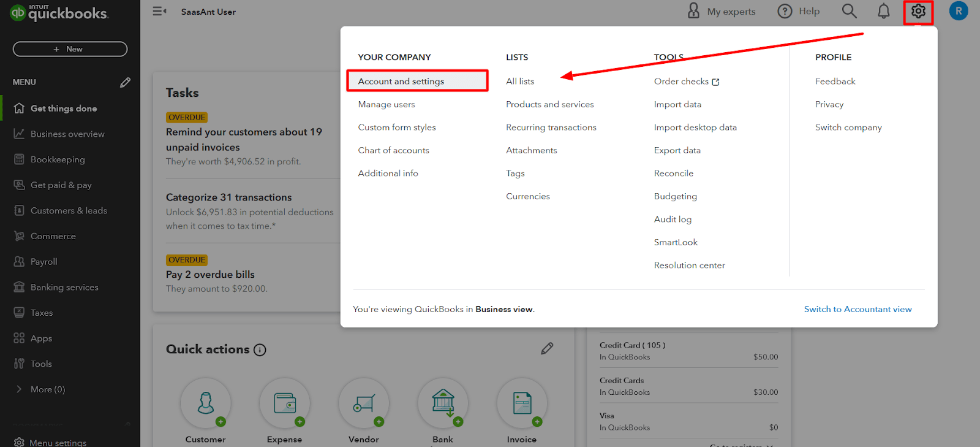Click the Banking services building icon
This screenshot has width=980, height=447.
(19, 287)
